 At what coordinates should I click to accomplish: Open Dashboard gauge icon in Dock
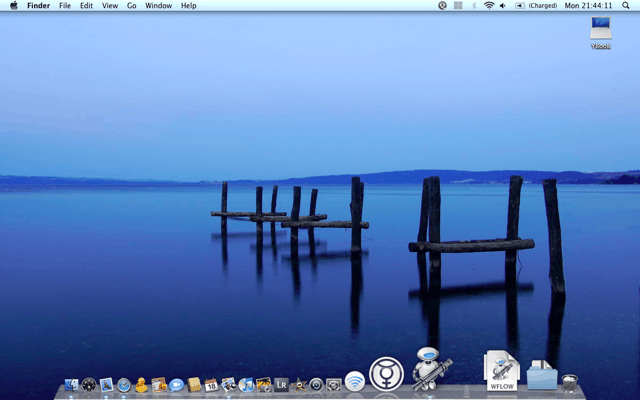tap(89, 384)
